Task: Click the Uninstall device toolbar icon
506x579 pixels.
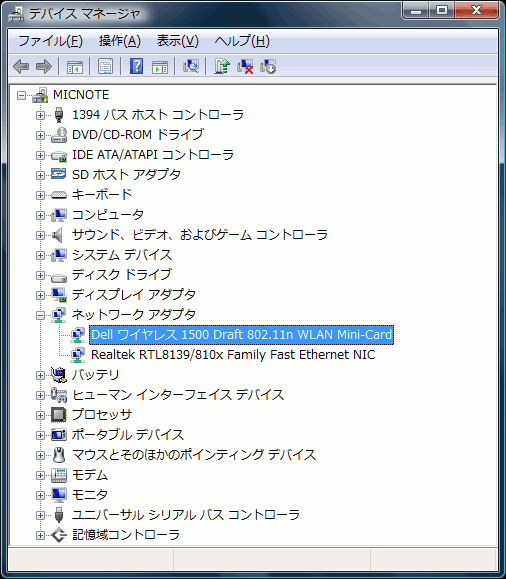Action: pos(268,66)
